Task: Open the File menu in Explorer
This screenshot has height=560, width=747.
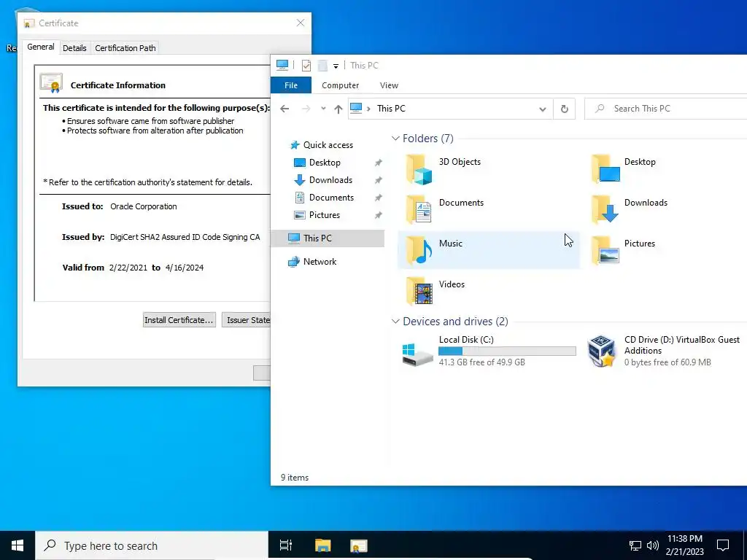Action: coord(291,85)
